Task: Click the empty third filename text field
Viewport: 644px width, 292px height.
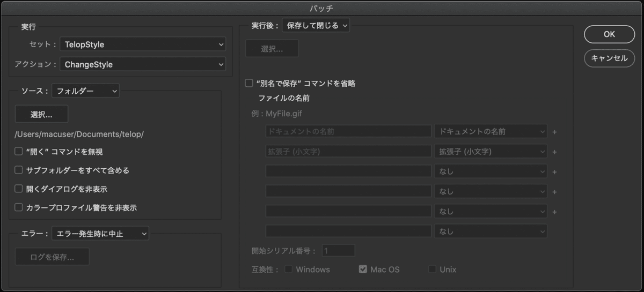Action: click(348, 171)
